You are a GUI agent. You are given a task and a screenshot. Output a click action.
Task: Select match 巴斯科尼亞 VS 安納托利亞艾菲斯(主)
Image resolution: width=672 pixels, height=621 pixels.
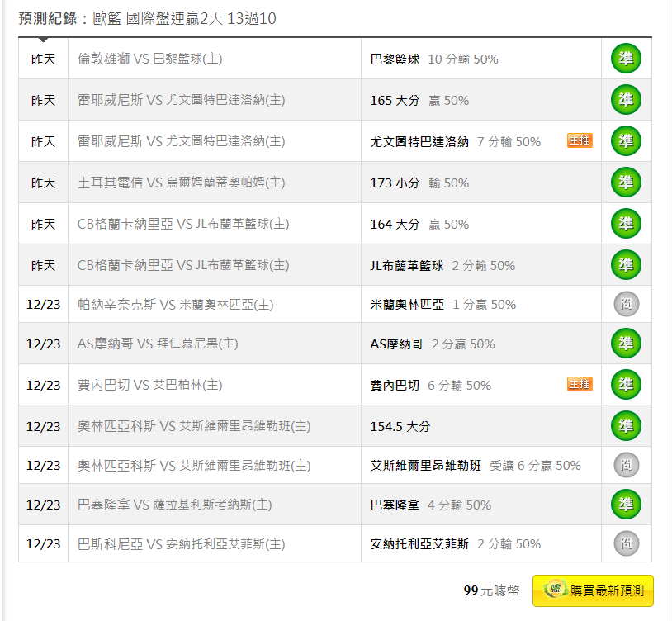click(x=181, y=544)
